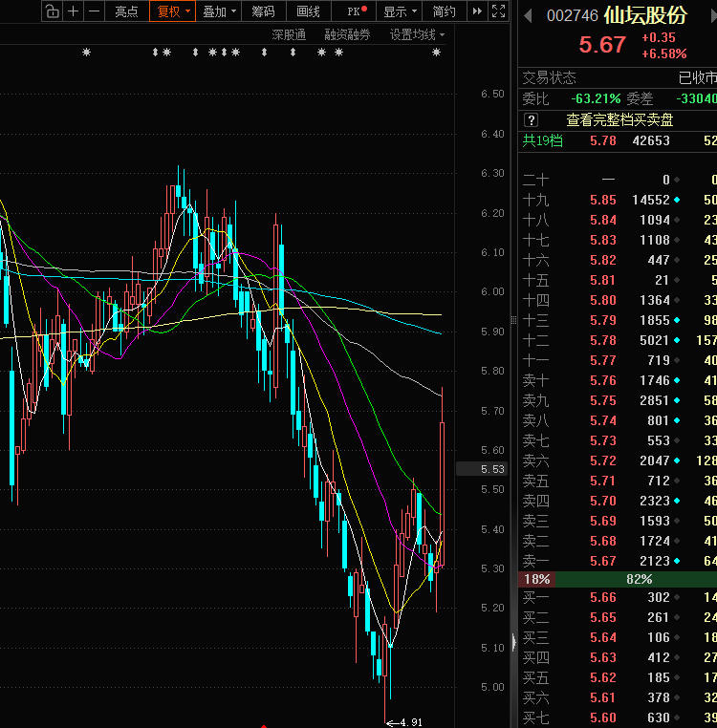Show the 筹码 chip distribution
Viewport: 717px width, 728px height.
coord(263,11)
